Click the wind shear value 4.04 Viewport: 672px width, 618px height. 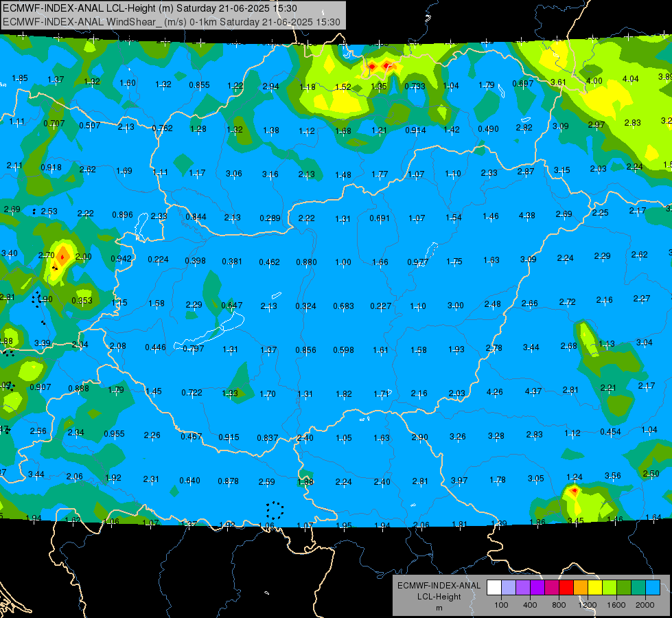(630, 79)
